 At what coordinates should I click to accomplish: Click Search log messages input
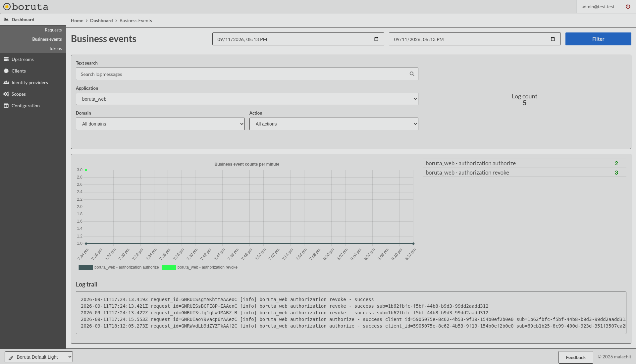click(247, 74)
